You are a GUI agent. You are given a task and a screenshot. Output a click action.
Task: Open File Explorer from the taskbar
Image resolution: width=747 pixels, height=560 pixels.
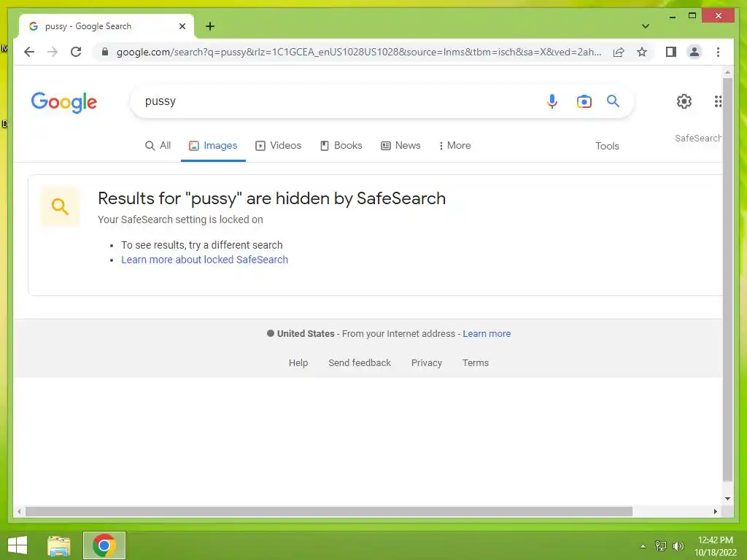coord(59,545)
